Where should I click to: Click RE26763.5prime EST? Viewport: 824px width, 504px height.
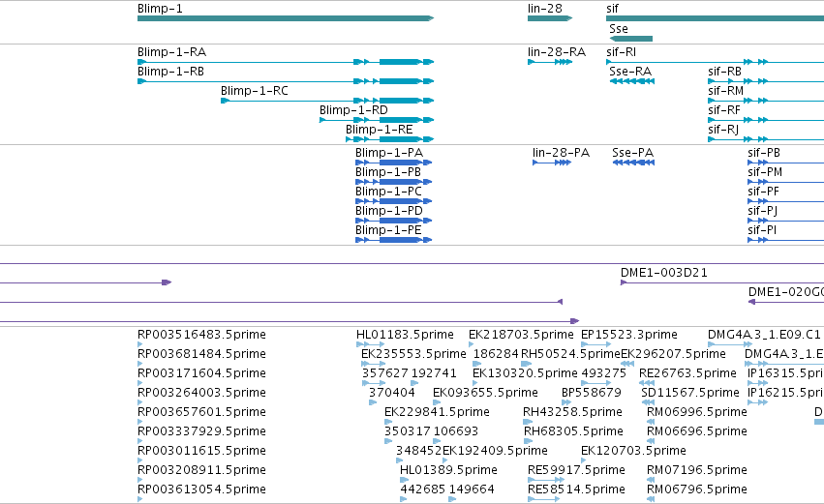[647, 383]
